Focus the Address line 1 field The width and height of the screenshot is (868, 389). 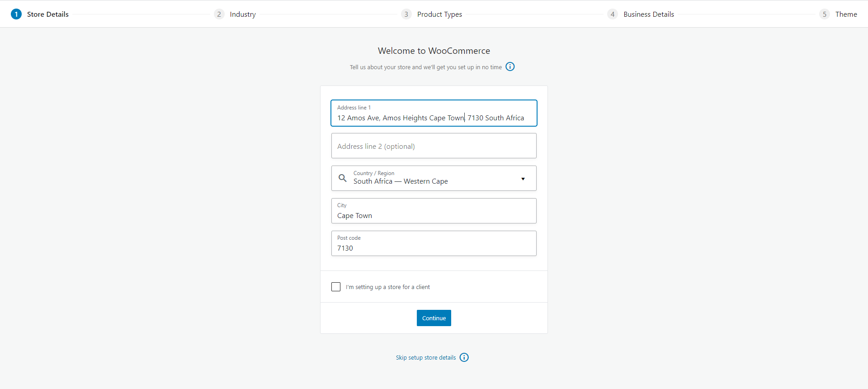click(x=434, y=113)
